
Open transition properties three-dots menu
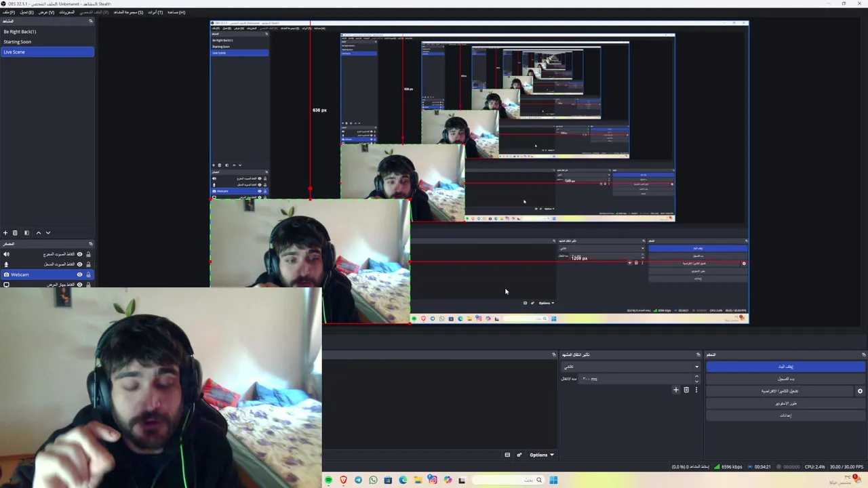pos(696,390)
